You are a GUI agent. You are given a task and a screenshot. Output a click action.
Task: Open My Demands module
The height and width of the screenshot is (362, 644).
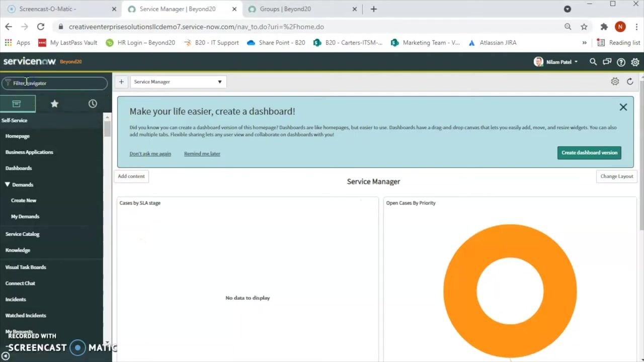[x=25, y=217]
